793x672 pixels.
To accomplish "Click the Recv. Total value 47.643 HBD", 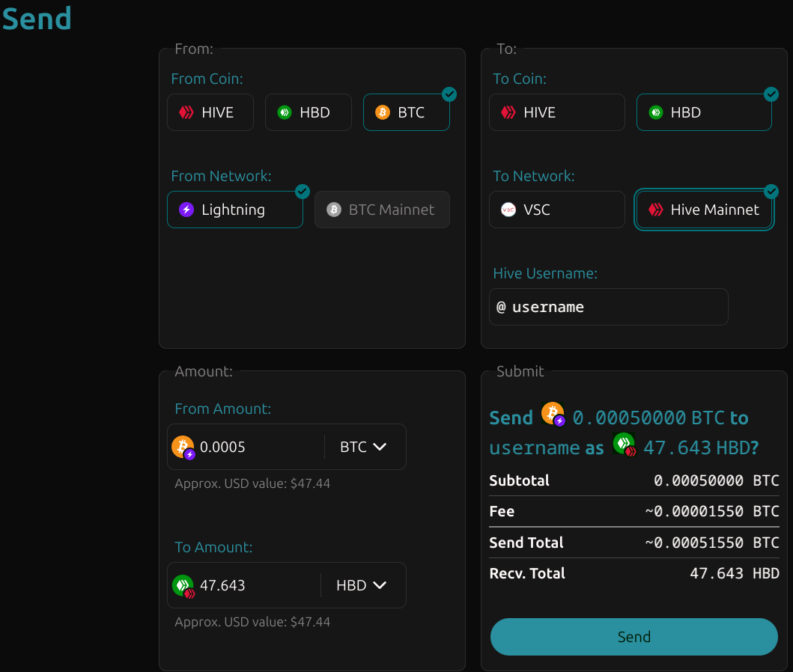I will point(735,573).
